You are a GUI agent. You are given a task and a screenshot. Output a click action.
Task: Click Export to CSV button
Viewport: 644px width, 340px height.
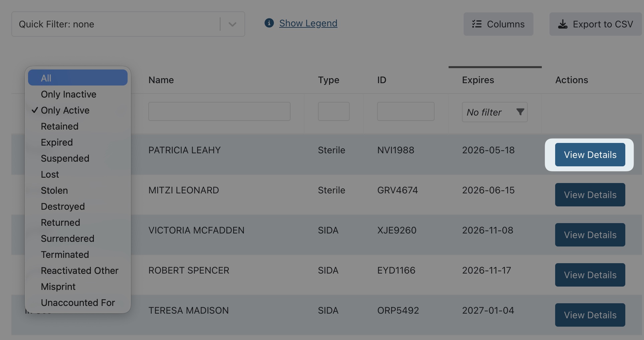595,24
